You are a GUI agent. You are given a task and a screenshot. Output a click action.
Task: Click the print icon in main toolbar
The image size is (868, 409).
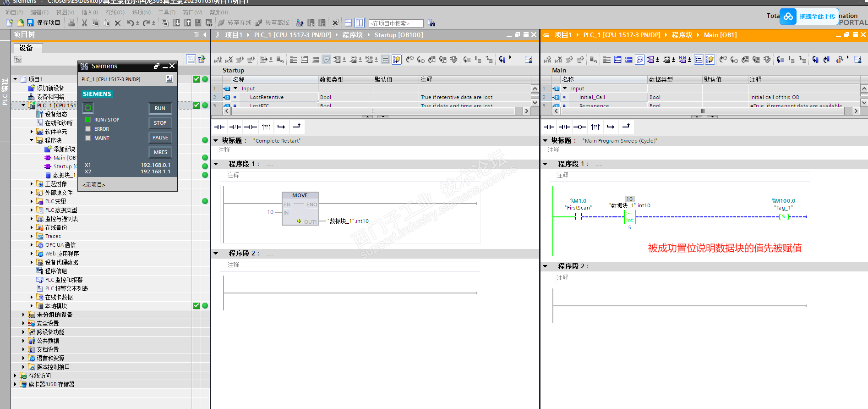(x=71, y=23)
